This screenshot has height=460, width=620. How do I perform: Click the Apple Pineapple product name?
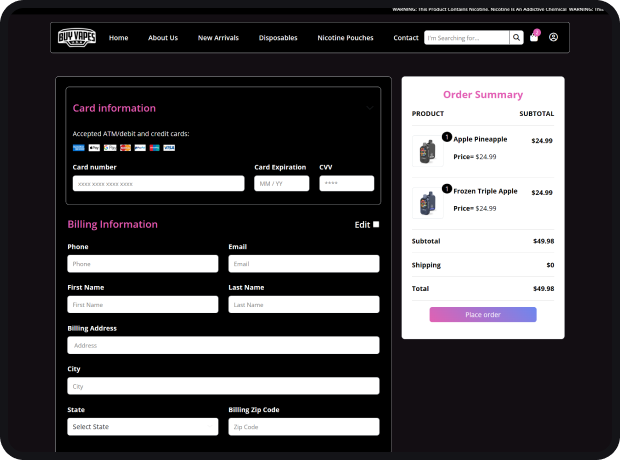[x=480, y=139]
